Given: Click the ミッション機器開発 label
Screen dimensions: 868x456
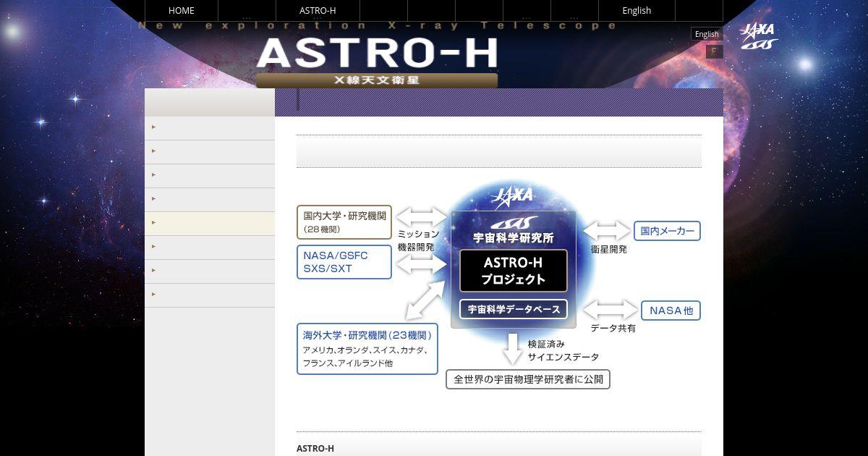Looking at the screenshot, I should [x=418, y=240].
